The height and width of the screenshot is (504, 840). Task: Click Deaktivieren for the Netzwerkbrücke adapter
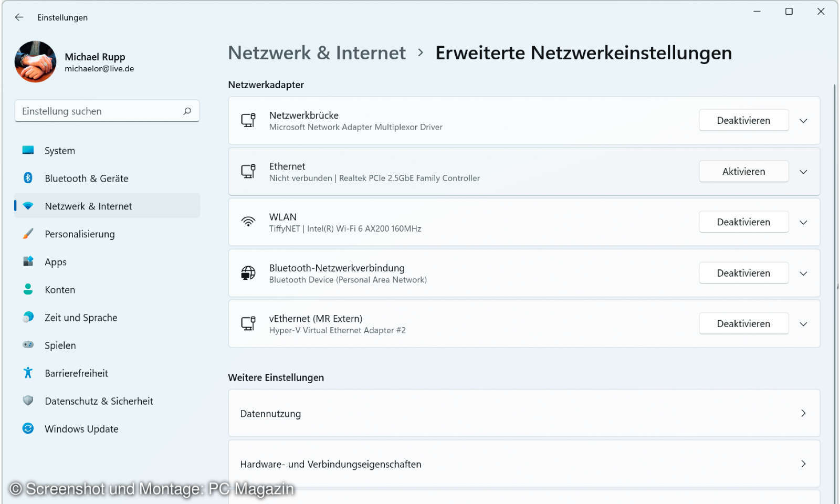tap(743, 120)
